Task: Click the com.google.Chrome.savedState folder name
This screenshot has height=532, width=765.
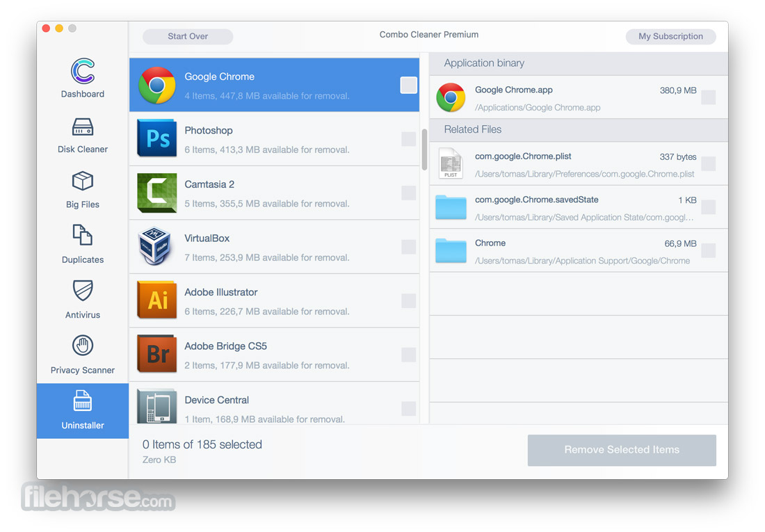Action: [537, 200]
